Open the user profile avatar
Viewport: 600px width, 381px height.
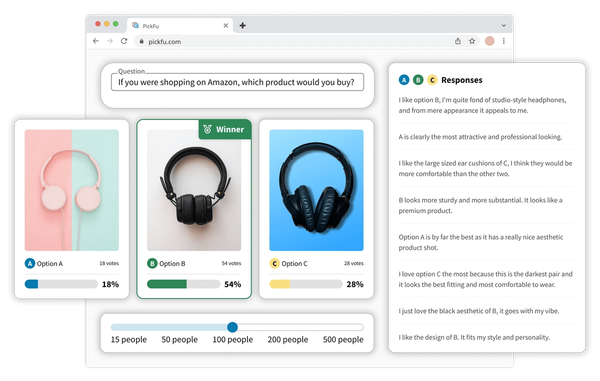[x=489, y=41]
